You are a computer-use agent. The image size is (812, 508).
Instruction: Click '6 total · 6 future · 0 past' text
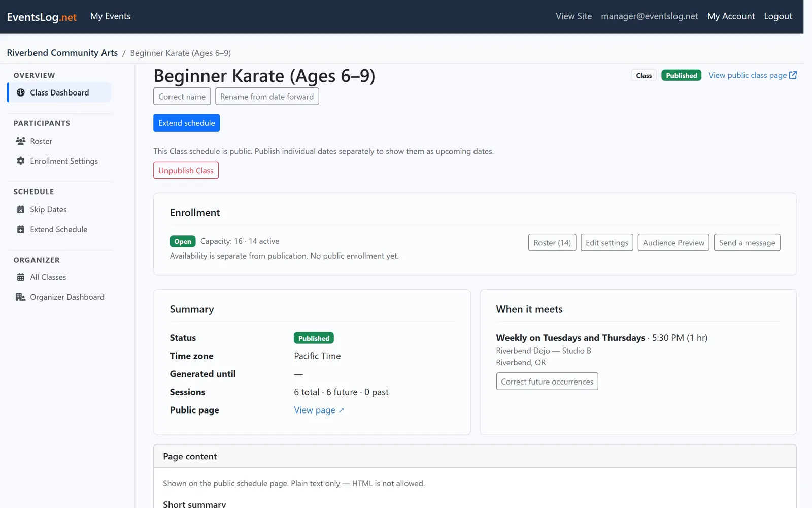tap(341, 392)
